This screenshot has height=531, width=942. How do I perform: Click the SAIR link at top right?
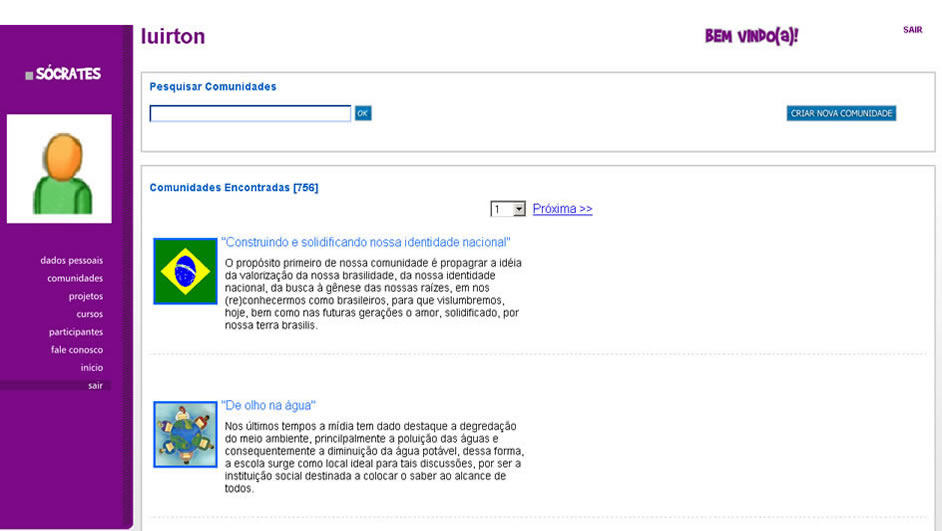pyautogui.click(x=912, y=30)
